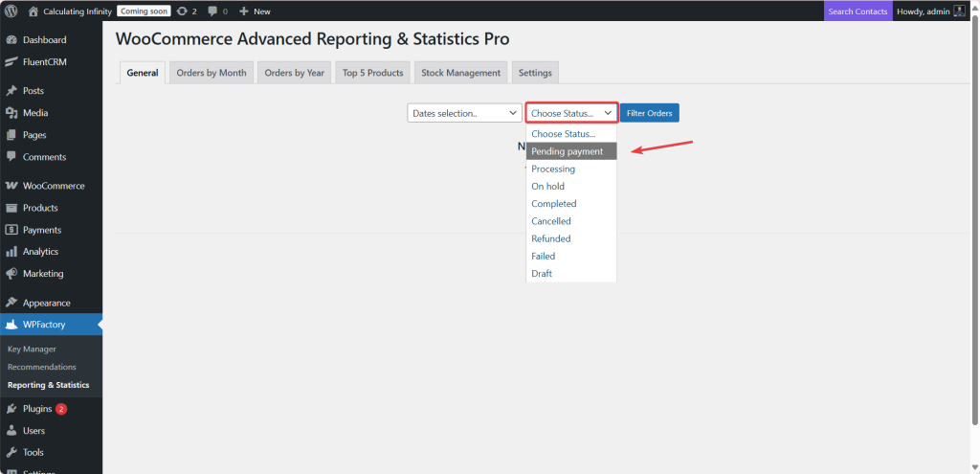Select Failed status option

coord(571,257)
